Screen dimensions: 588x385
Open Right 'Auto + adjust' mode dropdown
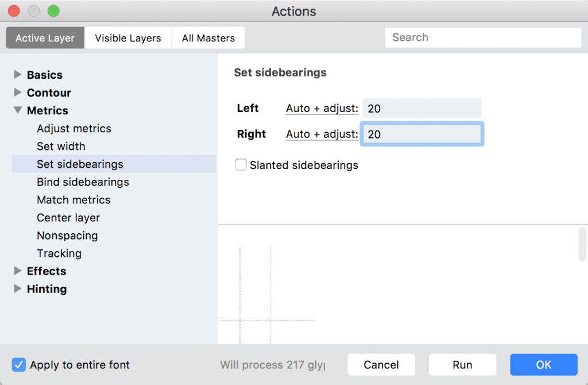click(322, 134)
